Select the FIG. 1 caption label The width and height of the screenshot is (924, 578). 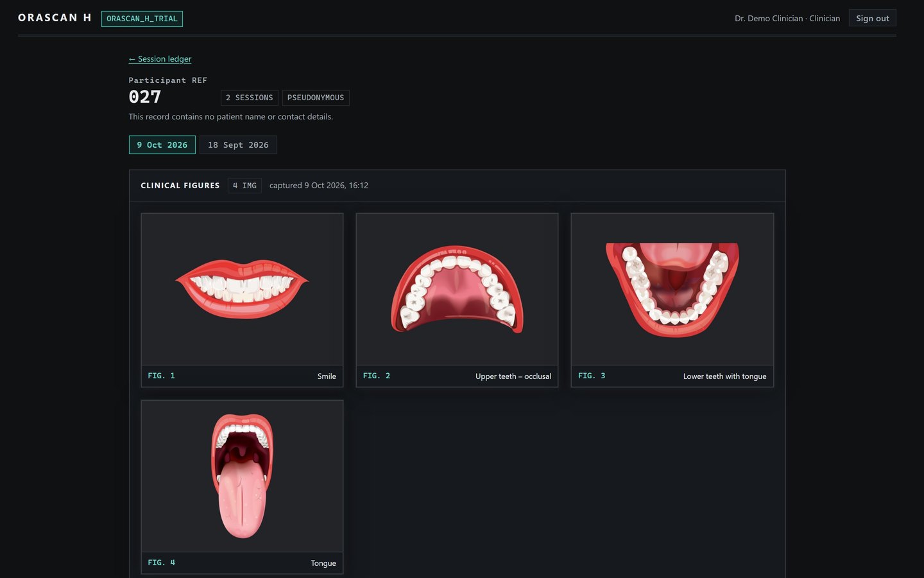click(162, 376)
